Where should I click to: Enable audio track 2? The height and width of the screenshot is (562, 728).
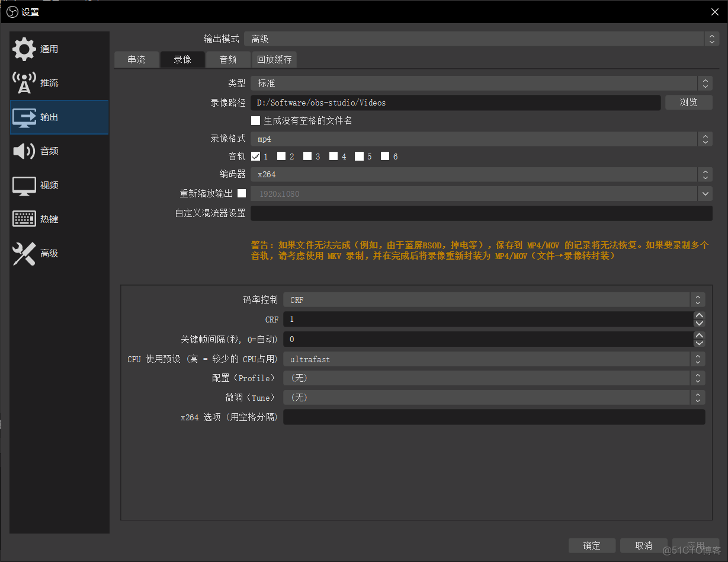click(281, 157)
